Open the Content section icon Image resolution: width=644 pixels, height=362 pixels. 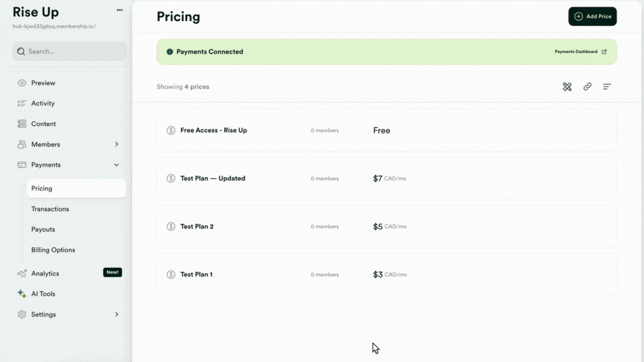tap(21, 123)
